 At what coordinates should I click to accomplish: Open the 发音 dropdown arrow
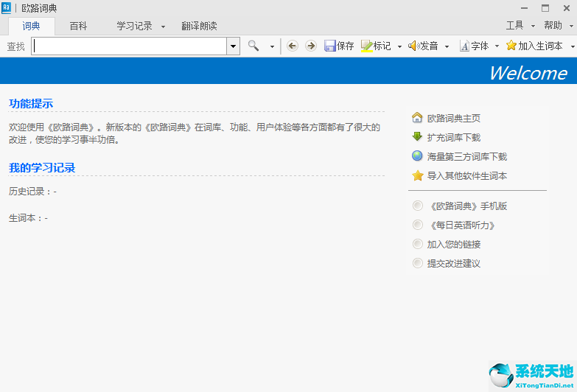tap(447, 46)
